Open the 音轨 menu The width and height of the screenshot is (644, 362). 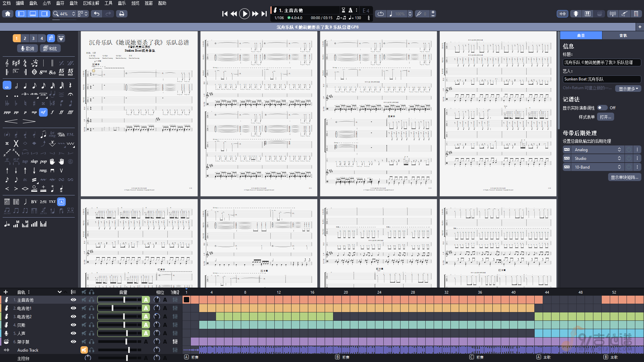[x=33, y=3]
